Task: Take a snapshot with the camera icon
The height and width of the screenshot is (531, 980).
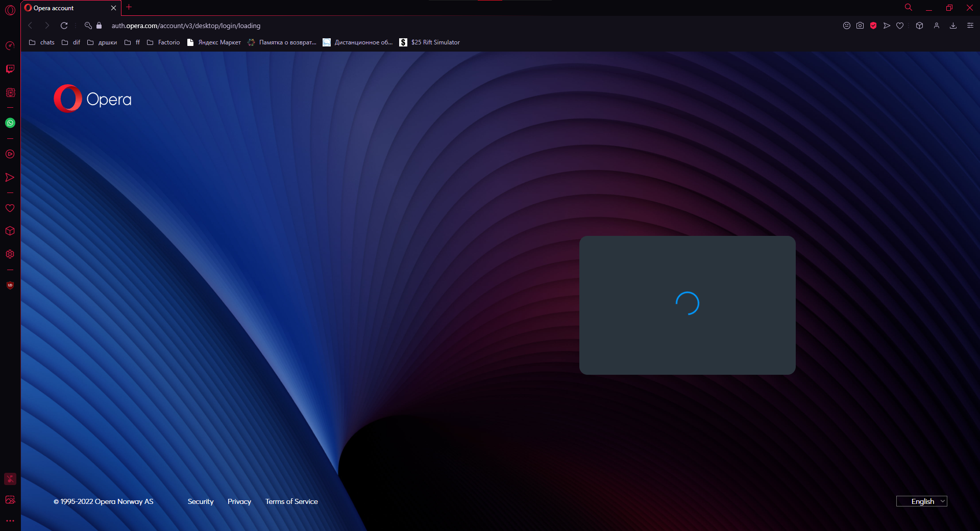Action: point(860,26)
